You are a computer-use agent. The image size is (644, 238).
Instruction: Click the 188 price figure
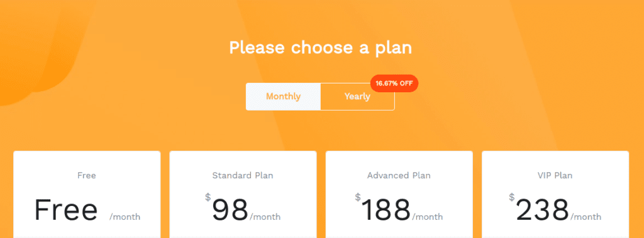pos(386,210)
